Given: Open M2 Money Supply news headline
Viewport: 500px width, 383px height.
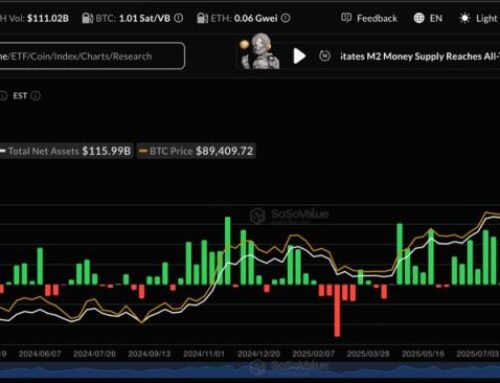Looking at the screenshot, I should tap(420, 56).
